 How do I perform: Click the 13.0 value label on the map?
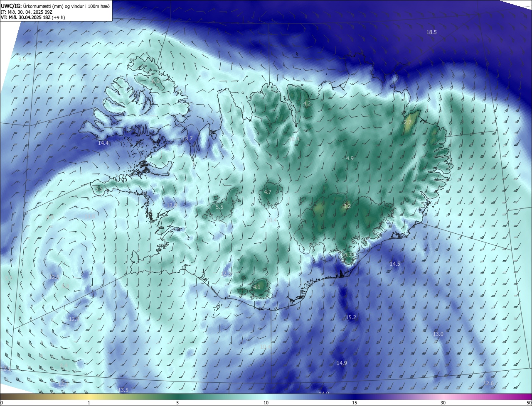point(438,334)
